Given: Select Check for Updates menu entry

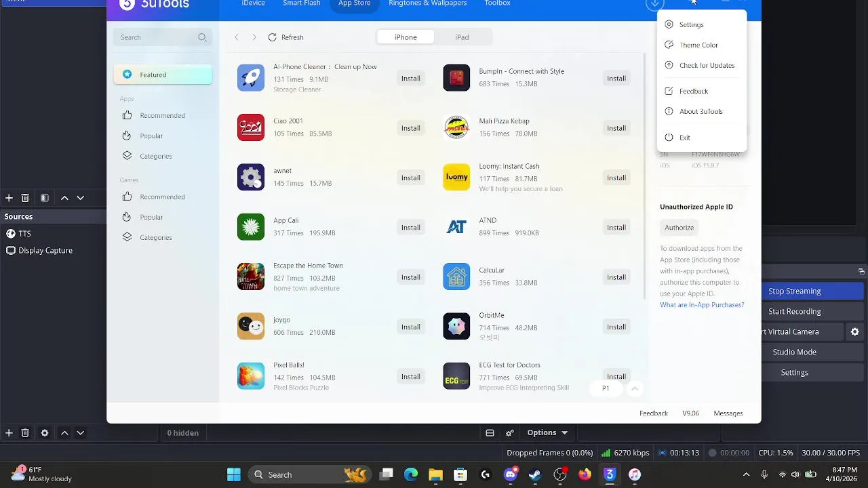Looking at the screenshot, I should click(x=702, y=65).
